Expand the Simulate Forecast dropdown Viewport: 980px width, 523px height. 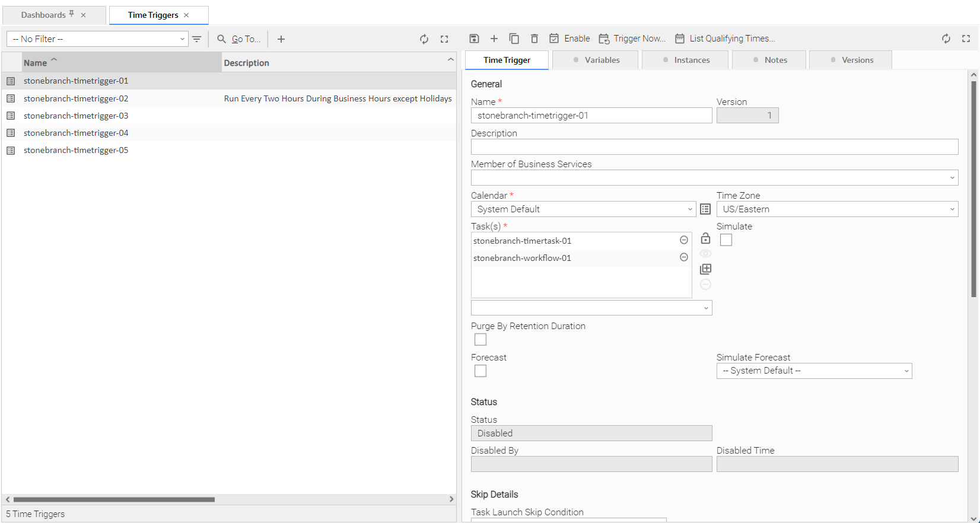[x=813, y=371]
